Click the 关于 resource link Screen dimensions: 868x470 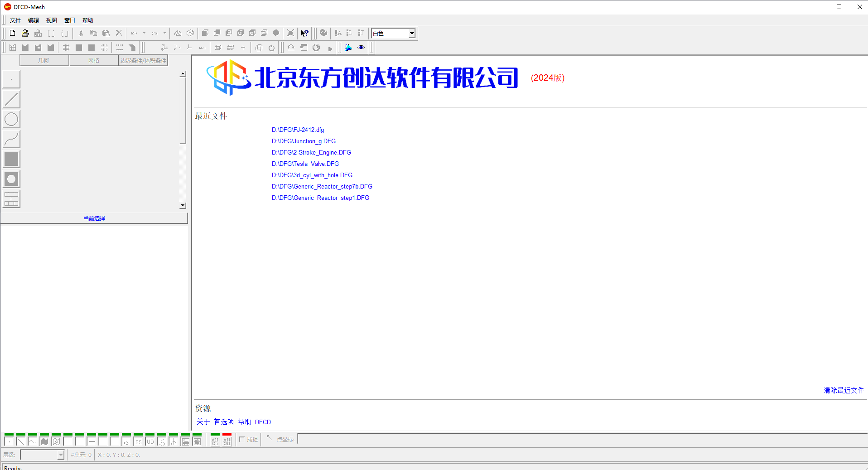(x=203, y=422)
